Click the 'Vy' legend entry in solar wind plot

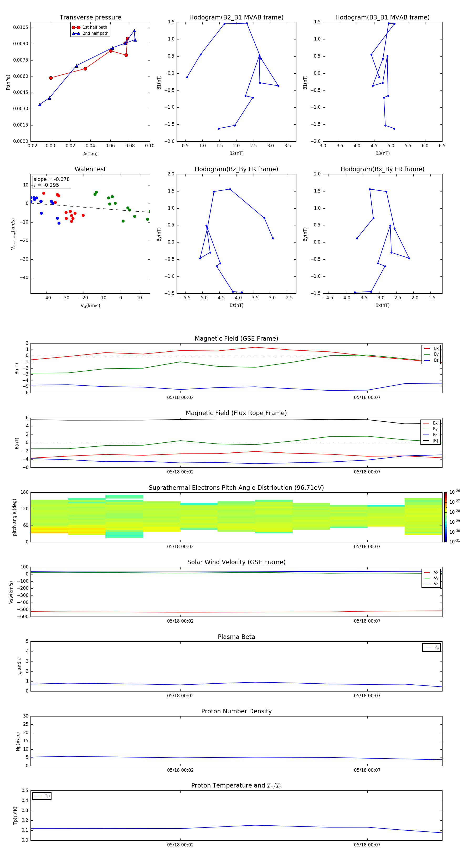tap(431, 578)
